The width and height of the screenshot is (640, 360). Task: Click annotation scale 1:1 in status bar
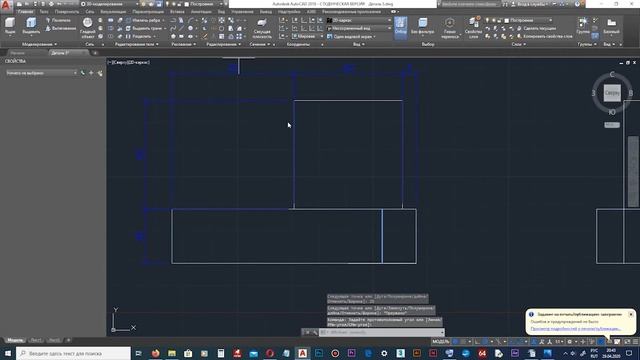click(559, 342)
